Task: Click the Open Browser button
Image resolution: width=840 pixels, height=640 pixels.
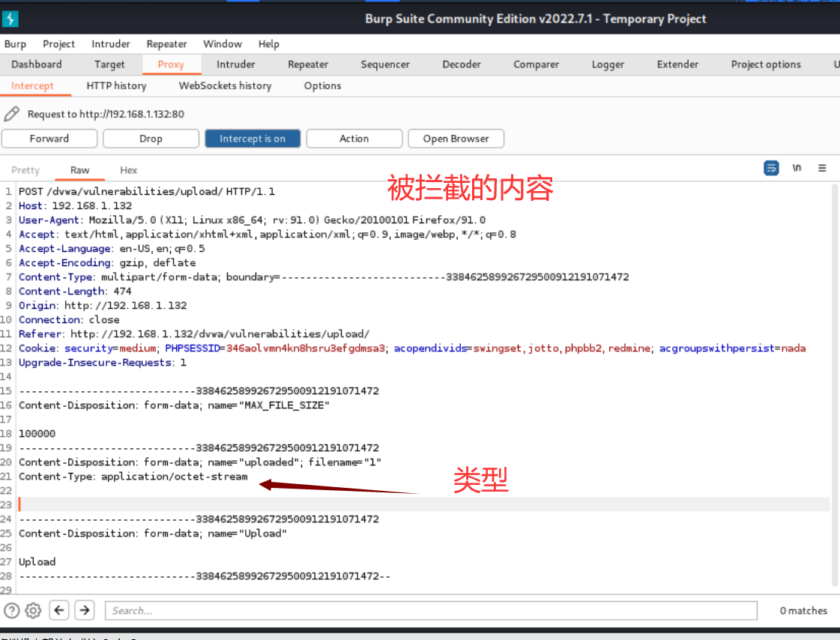Action: coord(456,139)
